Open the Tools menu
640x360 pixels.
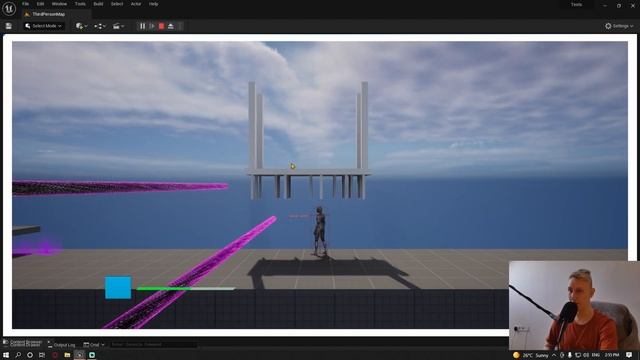point(80,4)
